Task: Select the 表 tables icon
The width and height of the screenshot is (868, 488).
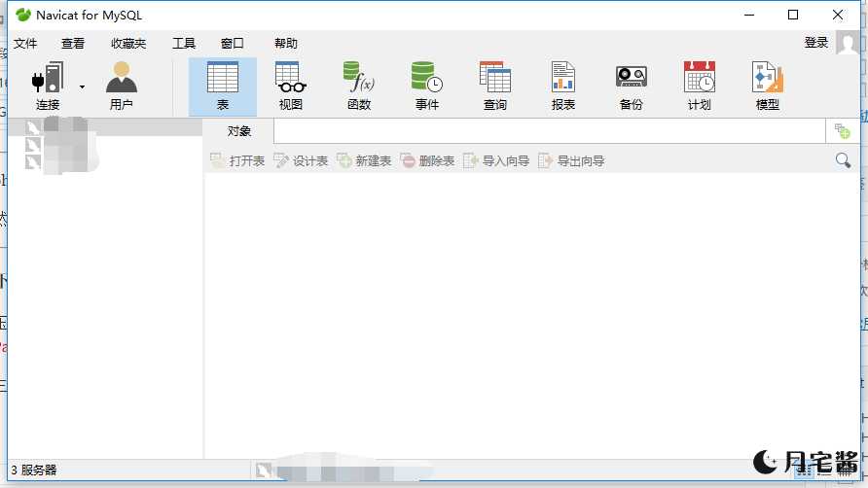Action: tap(223, 87)
